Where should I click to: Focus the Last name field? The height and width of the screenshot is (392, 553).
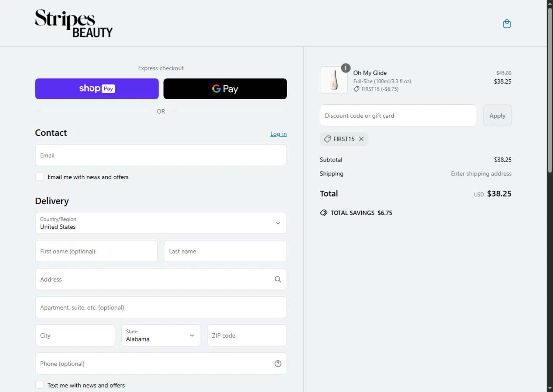click(x=225, y=251)
